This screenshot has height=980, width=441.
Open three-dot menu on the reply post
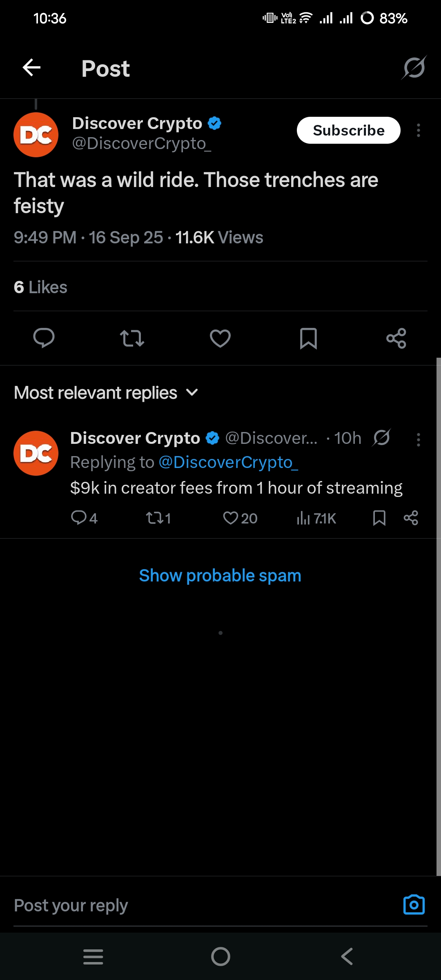pos(419,440)
